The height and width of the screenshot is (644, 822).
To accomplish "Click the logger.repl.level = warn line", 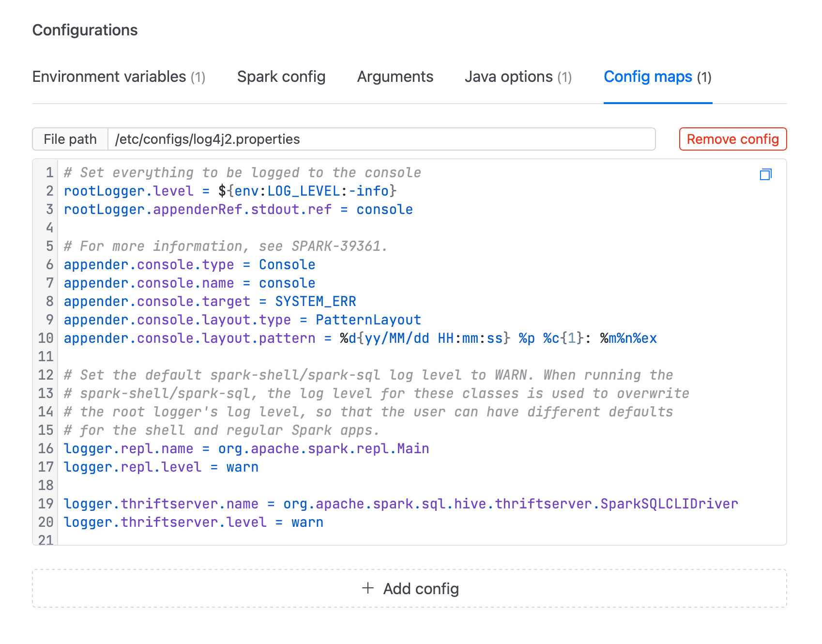I will tap(161, 467).
